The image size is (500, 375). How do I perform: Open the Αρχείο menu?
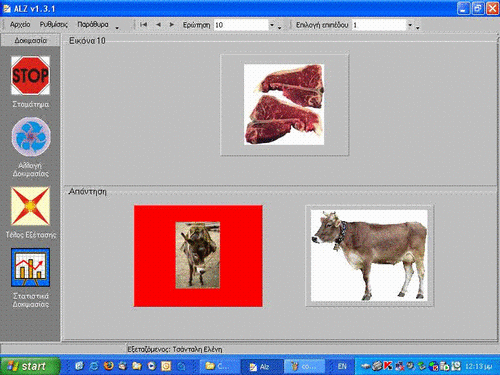[20, 25]
